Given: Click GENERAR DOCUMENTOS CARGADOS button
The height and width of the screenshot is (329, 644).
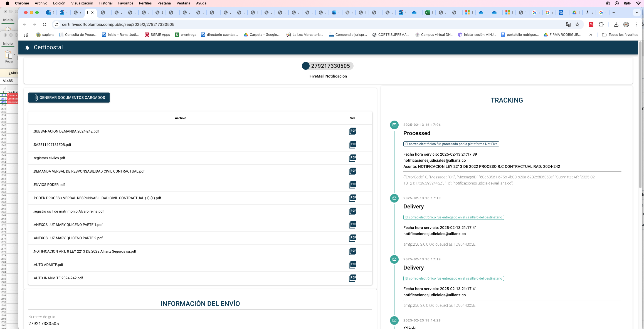Looking at the screenshot, I should tap(69, 98).
